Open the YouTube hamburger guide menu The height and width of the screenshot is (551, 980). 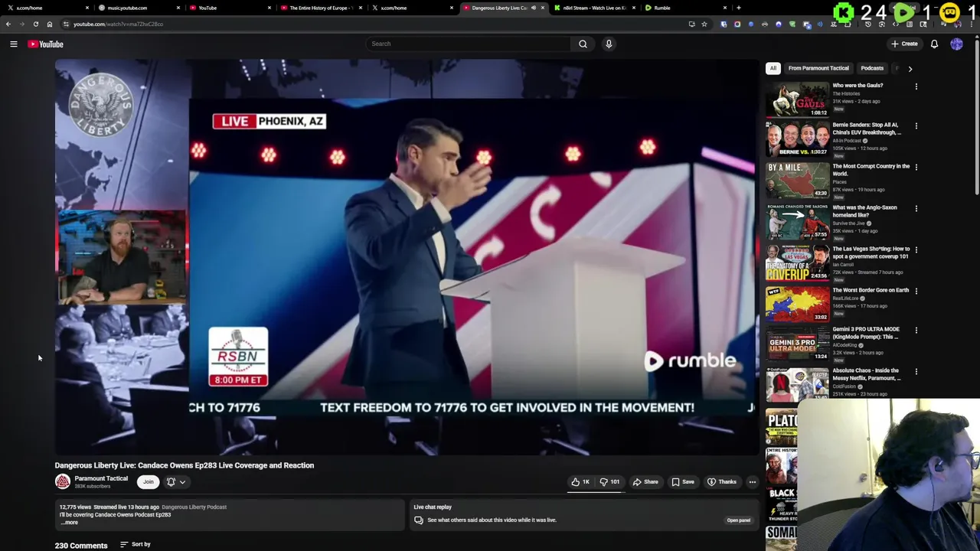point(13,44)
